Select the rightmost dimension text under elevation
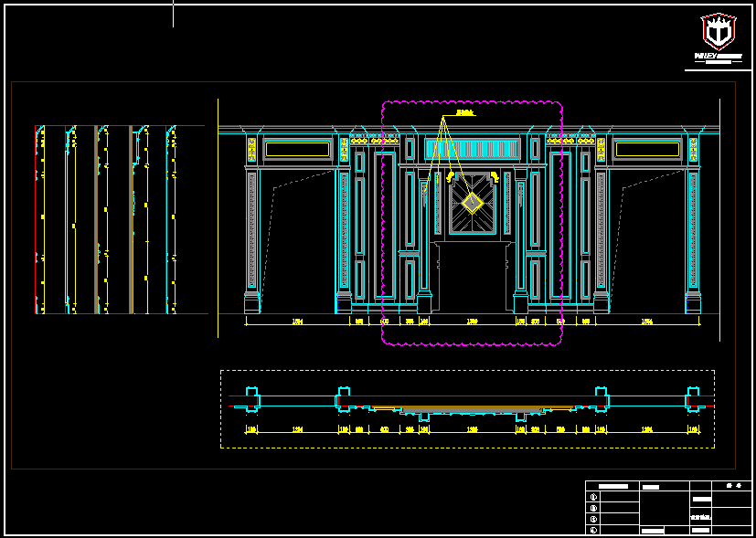The image size is (756, 538). pyautogui.click(x=647, y=322)
